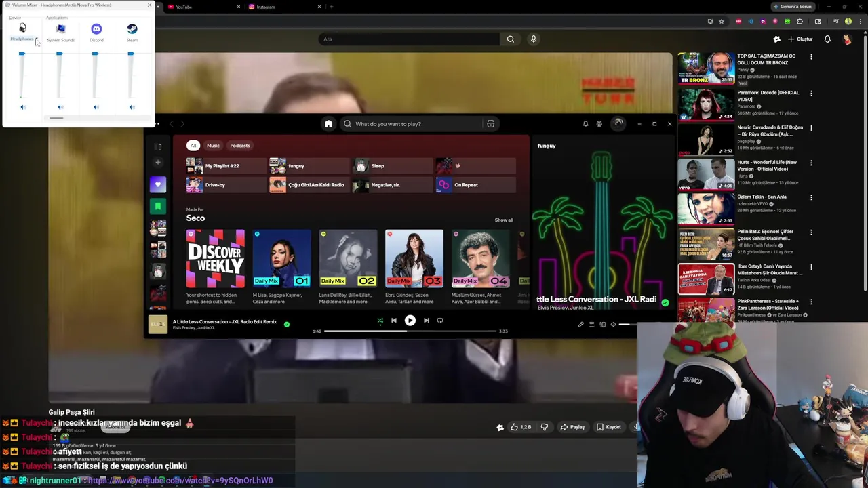The image size is (868, 488).
Task: Open Your Library icon in Spotify sidebar
Action: click(158, 146)
